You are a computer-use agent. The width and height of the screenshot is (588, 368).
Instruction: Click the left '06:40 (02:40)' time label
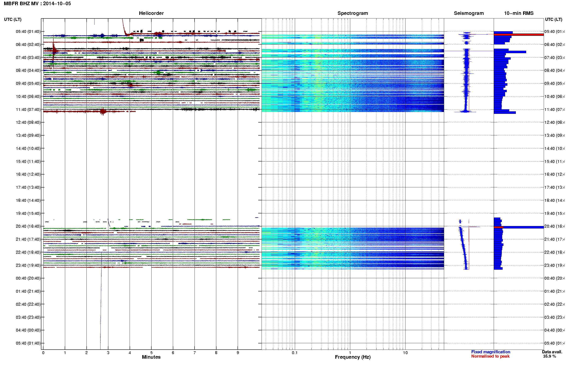(28, 44)
